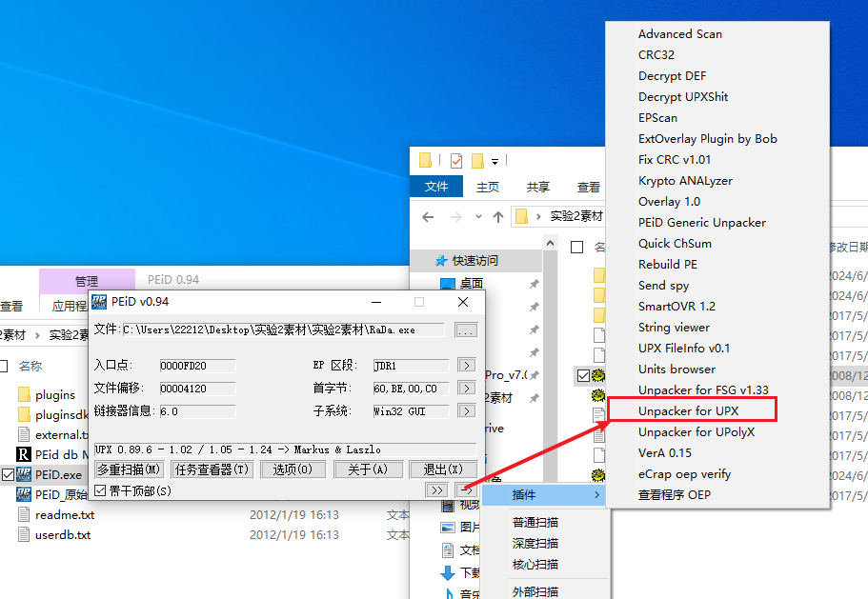Click the 多重扫描(M) button
Viewport: 868px width, 599px height.
pyautogui.click(x=129, y=469)
